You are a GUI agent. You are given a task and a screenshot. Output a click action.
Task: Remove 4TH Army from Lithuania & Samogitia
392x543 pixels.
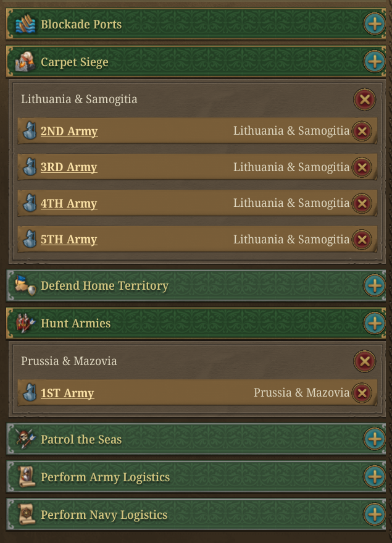click(x=362, y=203)
